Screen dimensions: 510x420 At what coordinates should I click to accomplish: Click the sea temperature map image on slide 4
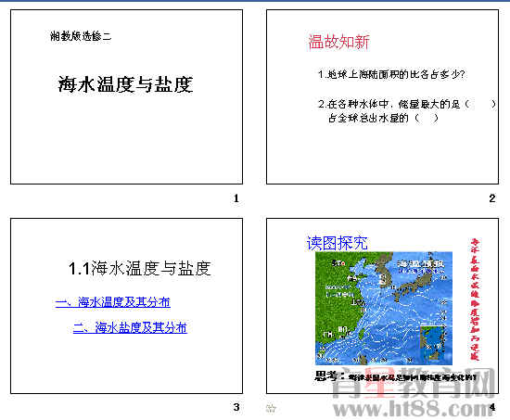pos(384,308)
